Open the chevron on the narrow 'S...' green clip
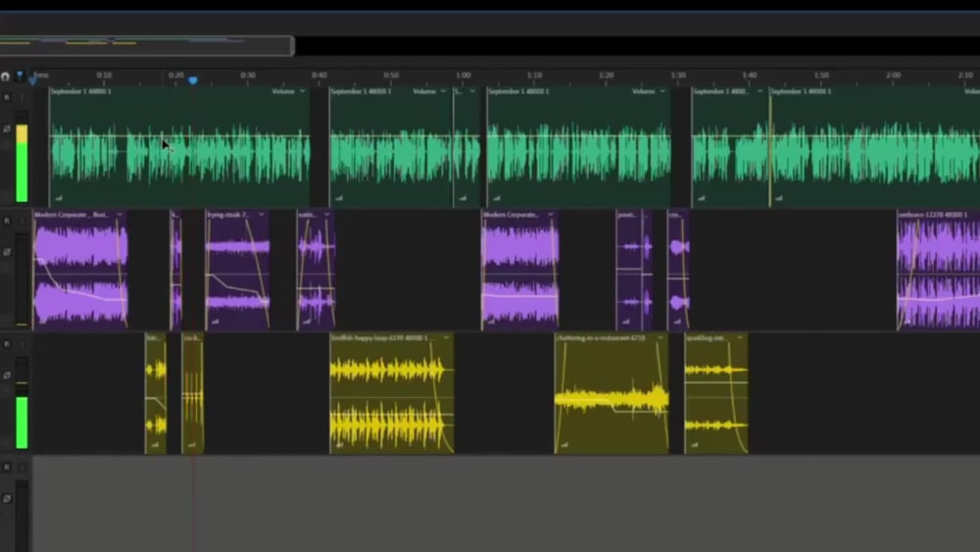 tap(472, 91)
